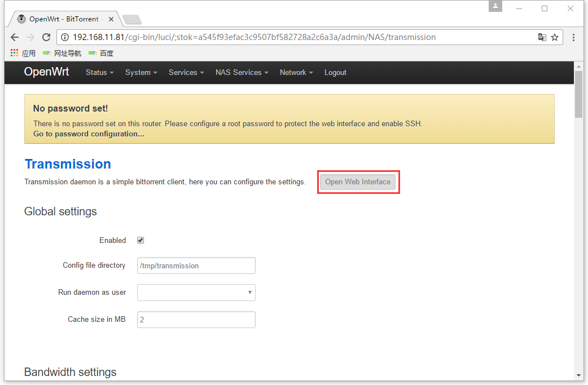Screen dimensions: 588x385
Task: Click the page scrollbar down arrow
Action: click(x=578, y=375)
